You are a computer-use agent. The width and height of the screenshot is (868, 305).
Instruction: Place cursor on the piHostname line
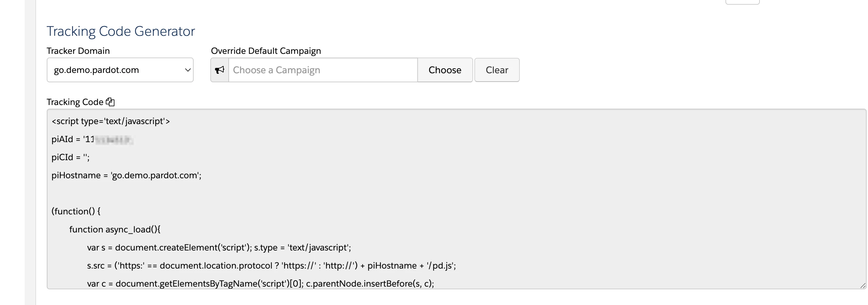click(x=126, y=176)
